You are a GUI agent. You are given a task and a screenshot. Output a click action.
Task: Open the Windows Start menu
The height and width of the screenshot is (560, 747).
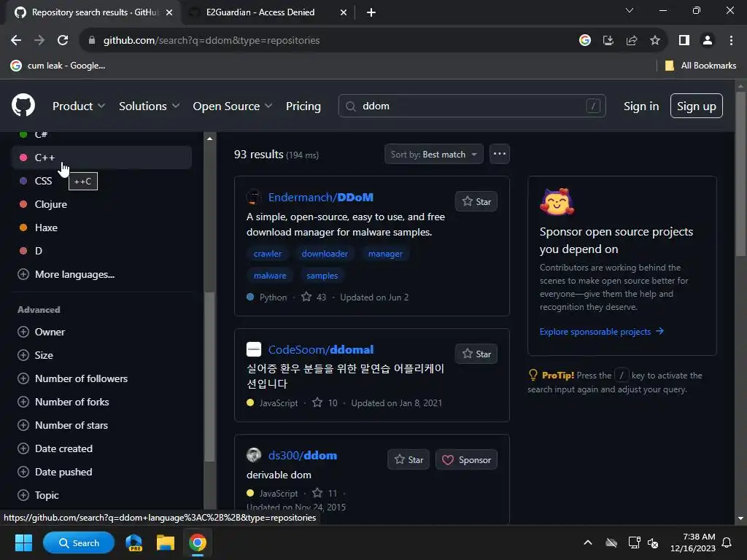point(23,542)
